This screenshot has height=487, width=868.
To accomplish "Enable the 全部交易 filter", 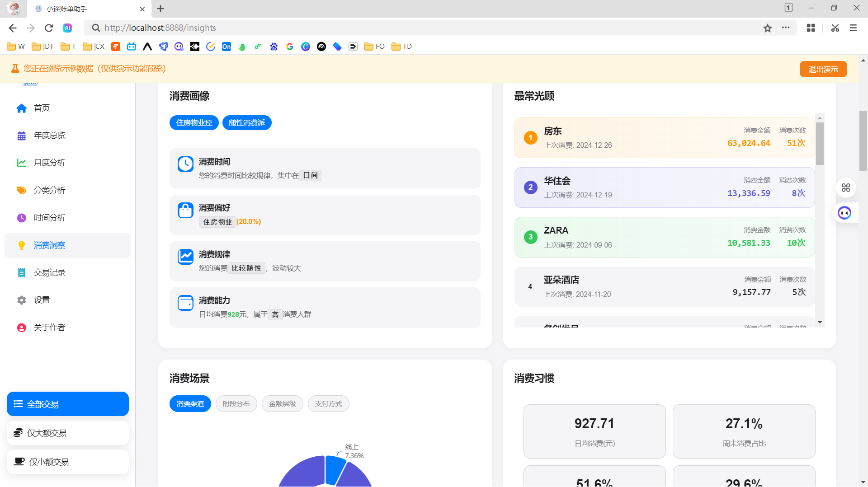I will pos(67,403).
